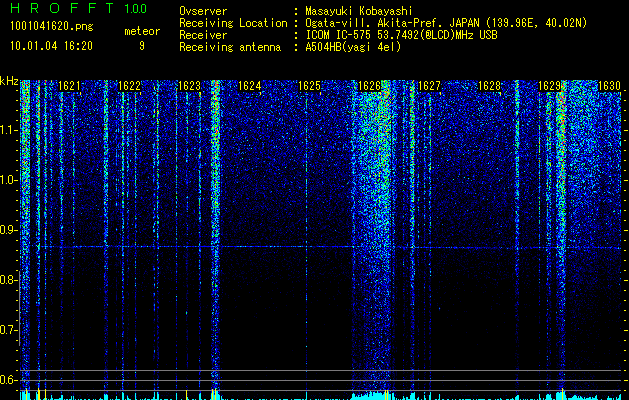The width and height of the screenshot is (629, 400).
Task: Click the 1629 time marker
Action: point(549,86)
